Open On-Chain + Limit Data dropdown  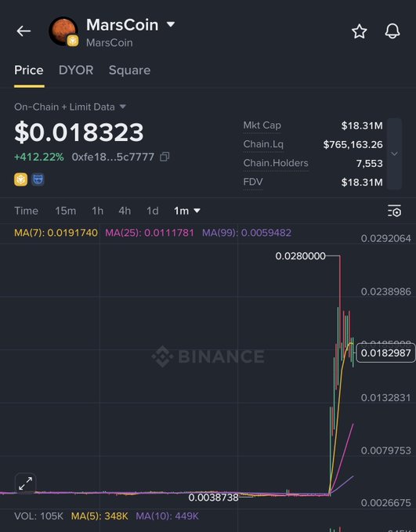pyautogui.click(x=70, y=107)
